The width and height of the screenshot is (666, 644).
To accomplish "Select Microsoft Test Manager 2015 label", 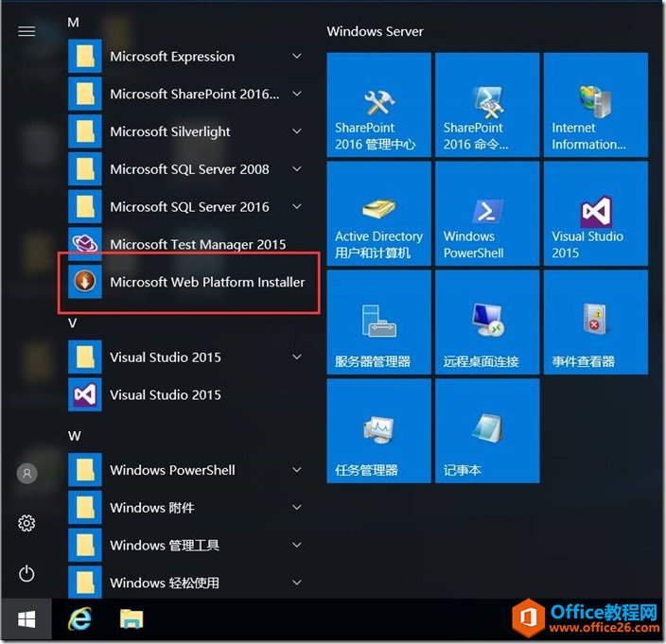I will [198, 245].
